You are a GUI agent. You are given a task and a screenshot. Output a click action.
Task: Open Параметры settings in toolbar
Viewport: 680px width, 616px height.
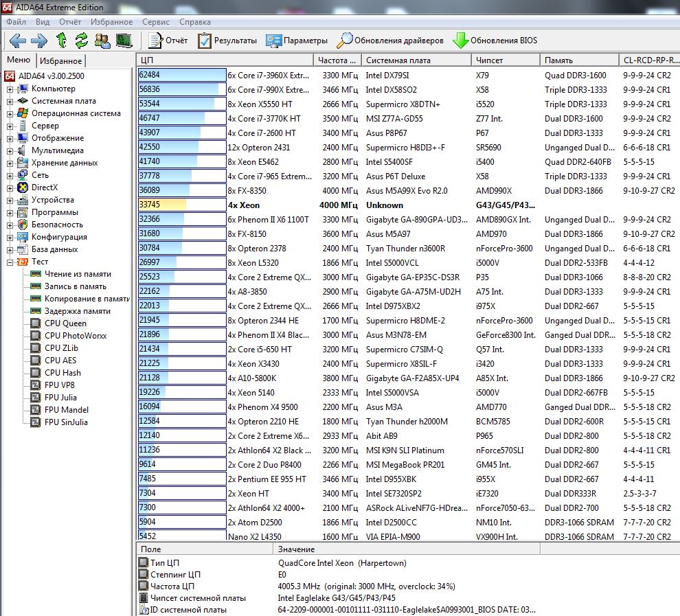[x=297, y=41]
